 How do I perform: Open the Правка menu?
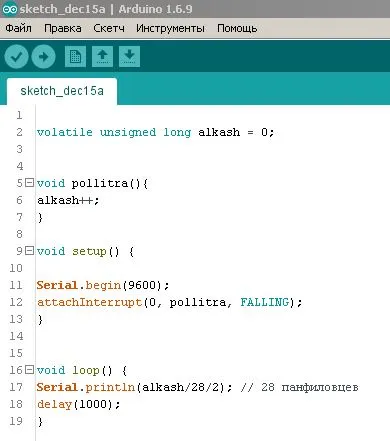point(63,28)
